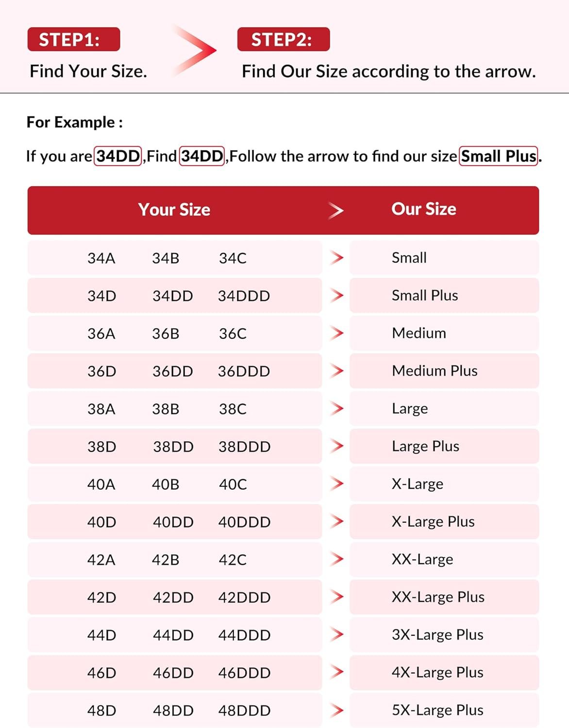Click the arrow icon beside Small

pos(336,258)
